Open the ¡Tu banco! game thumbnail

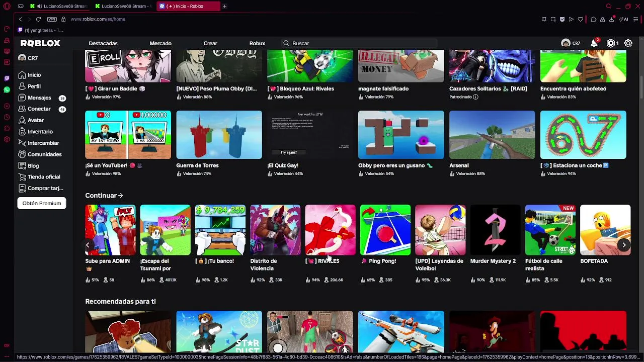(x=220, y=230)
